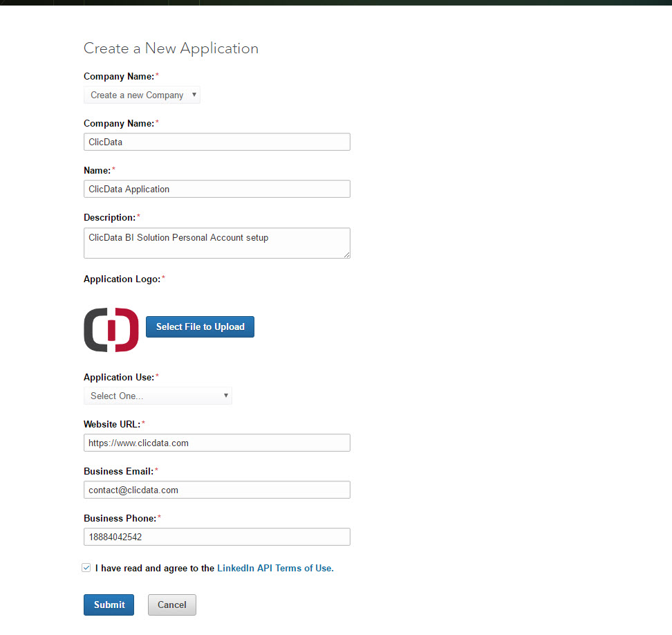Click the Business Phone number field
This screenshot has width=672, height=635.
216,537
